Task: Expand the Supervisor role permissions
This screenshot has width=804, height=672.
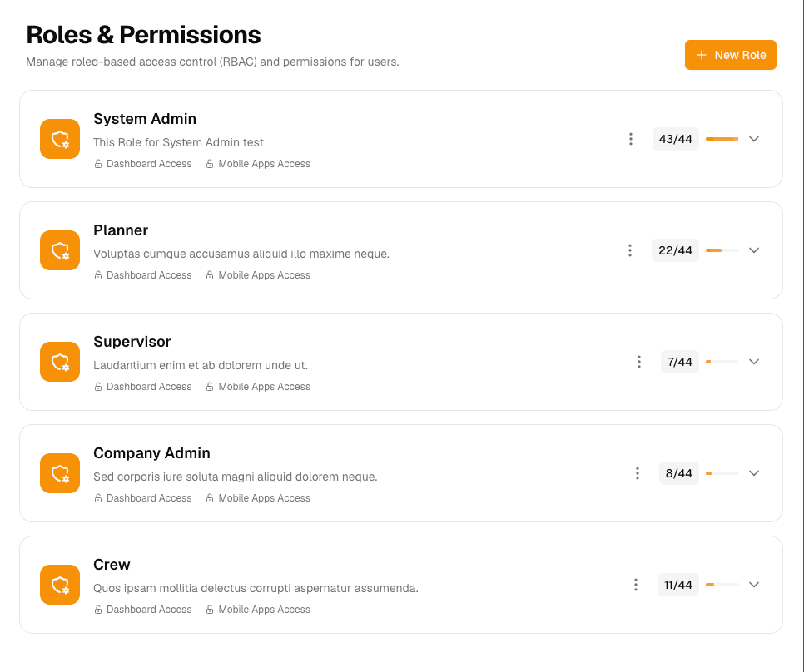Action: click(754, 362)
